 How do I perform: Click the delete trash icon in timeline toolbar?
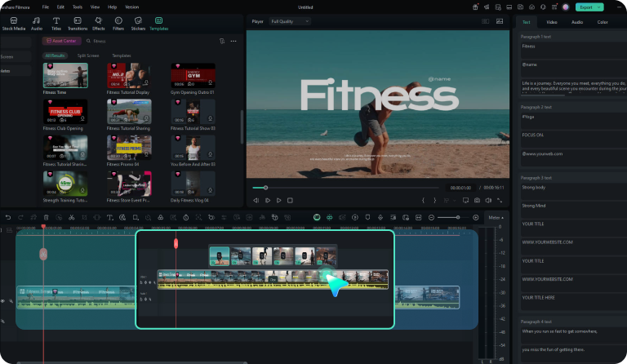(x=46, y=217)
